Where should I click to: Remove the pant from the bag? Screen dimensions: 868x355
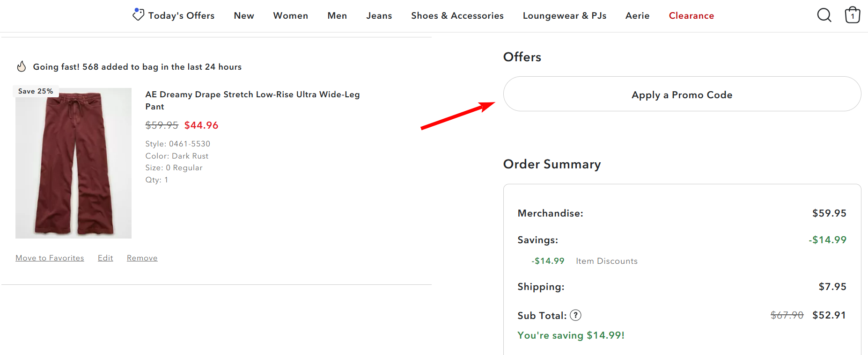142,258
